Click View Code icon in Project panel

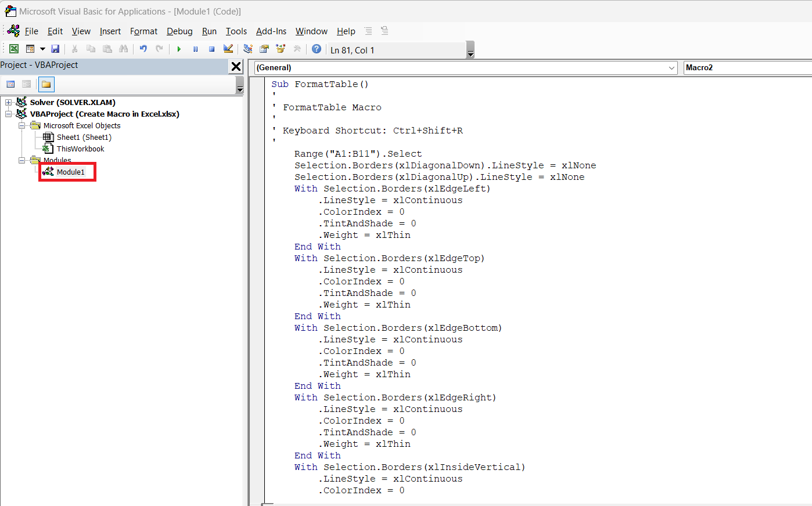tap(10, 84)
